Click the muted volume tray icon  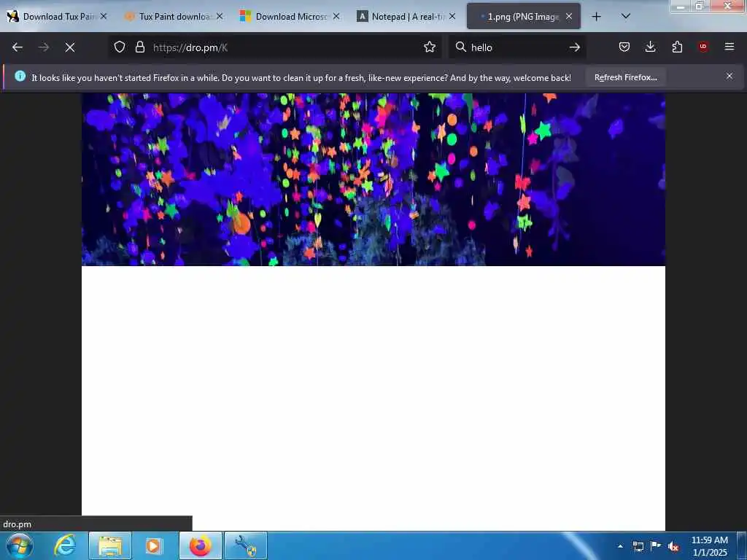click(673, 546)
